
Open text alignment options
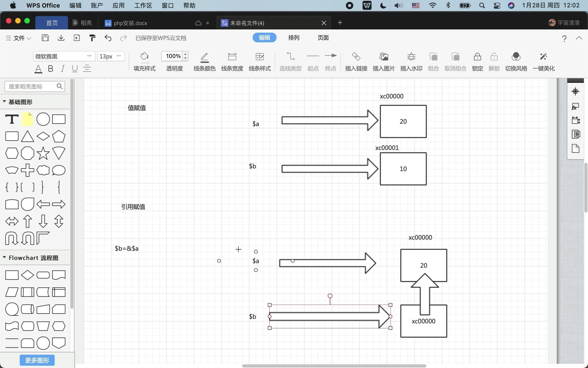tap(87, 69)
